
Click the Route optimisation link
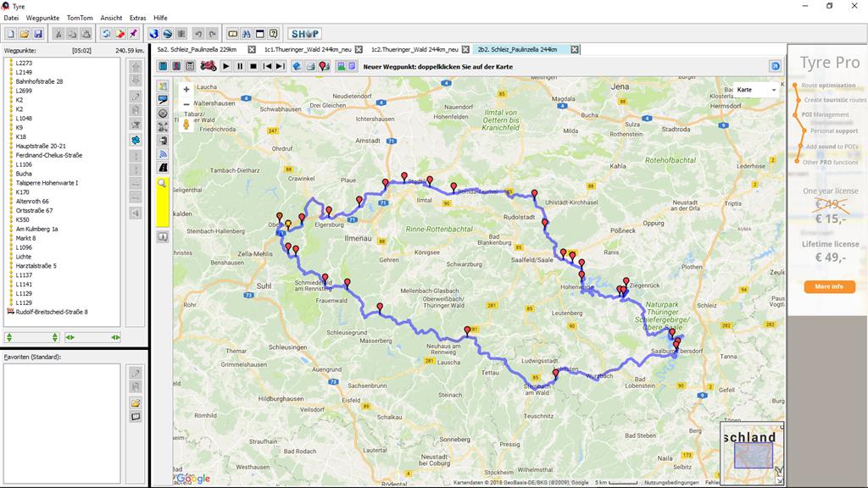828,86
